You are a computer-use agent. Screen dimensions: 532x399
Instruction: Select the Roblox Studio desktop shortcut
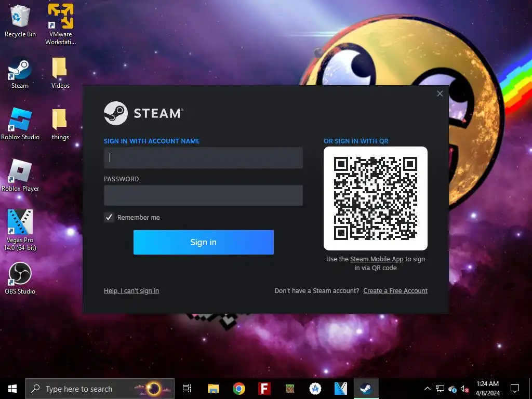(20, 124)
